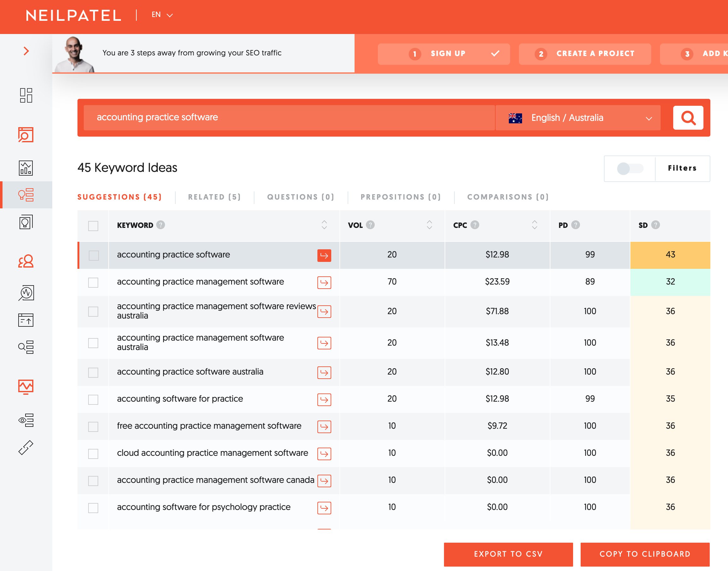
Task: Check the accounting practice management software canada row
Action: (x=93, y=481)
